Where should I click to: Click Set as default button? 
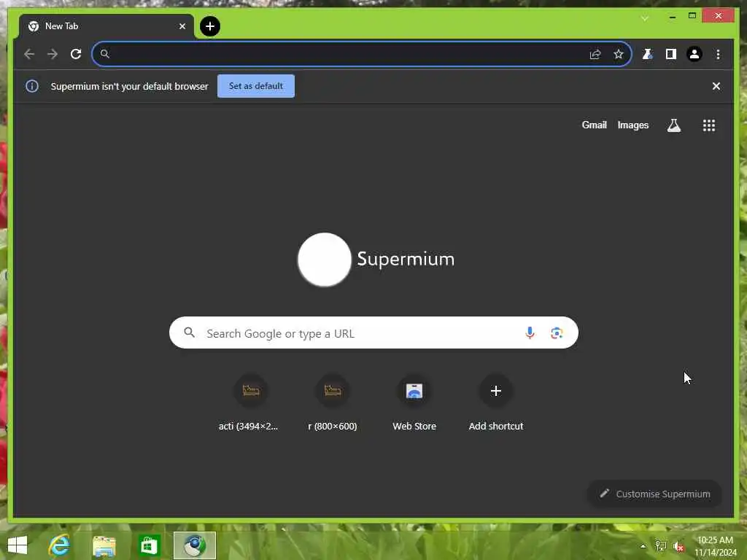[256, 86]
